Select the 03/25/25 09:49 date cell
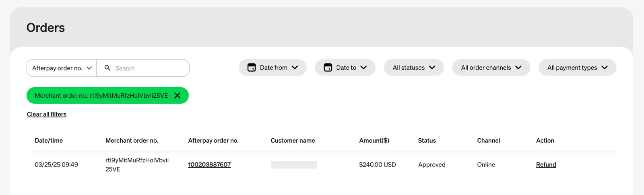This screenshot has width=644, height=195. tap(56, 164)
